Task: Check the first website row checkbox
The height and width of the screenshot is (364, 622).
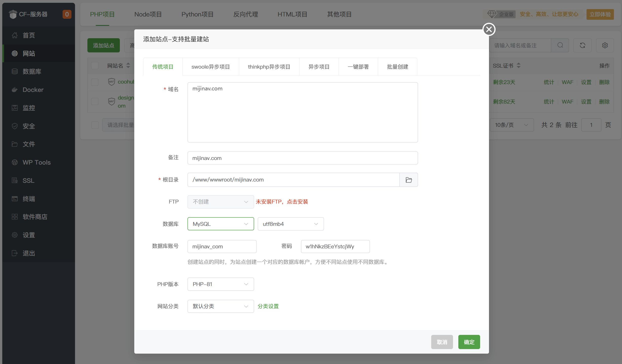Action: (95, 82)
